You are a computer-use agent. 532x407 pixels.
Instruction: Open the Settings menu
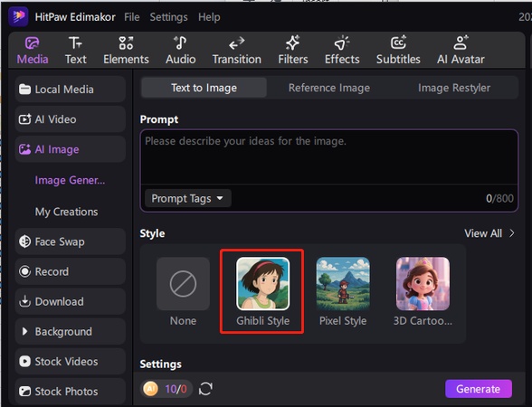point(168,17)
